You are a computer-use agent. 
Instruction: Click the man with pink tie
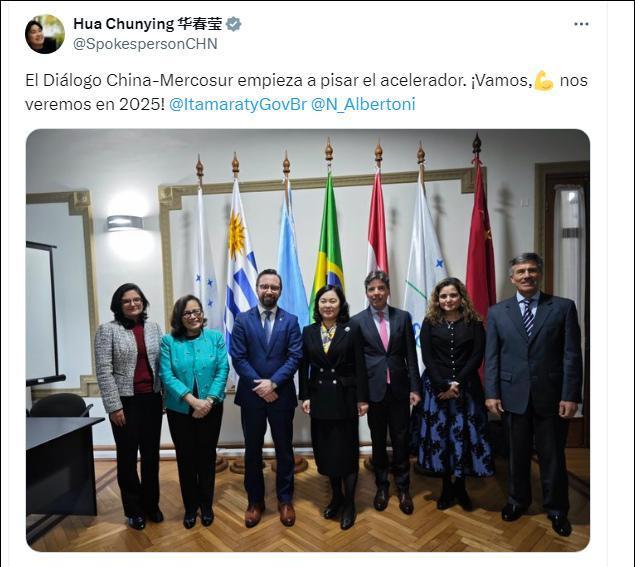coord(387,389)
